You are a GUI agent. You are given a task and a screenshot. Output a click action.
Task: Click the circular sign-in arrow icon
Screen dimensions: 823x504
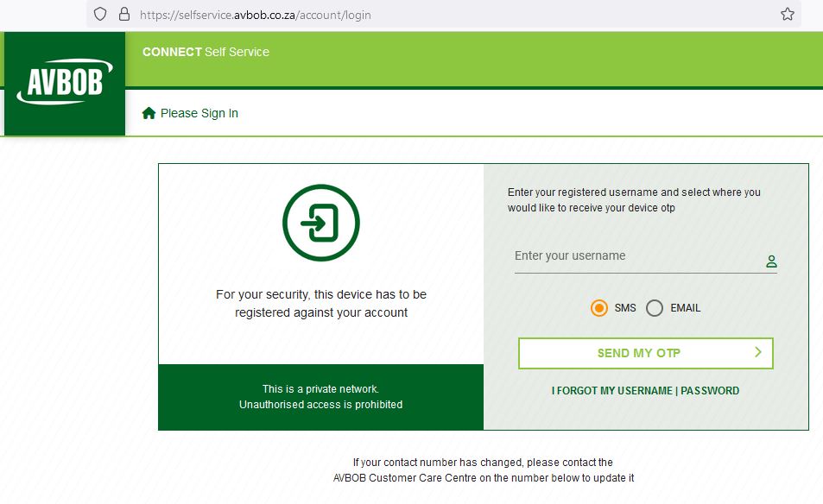320,222
